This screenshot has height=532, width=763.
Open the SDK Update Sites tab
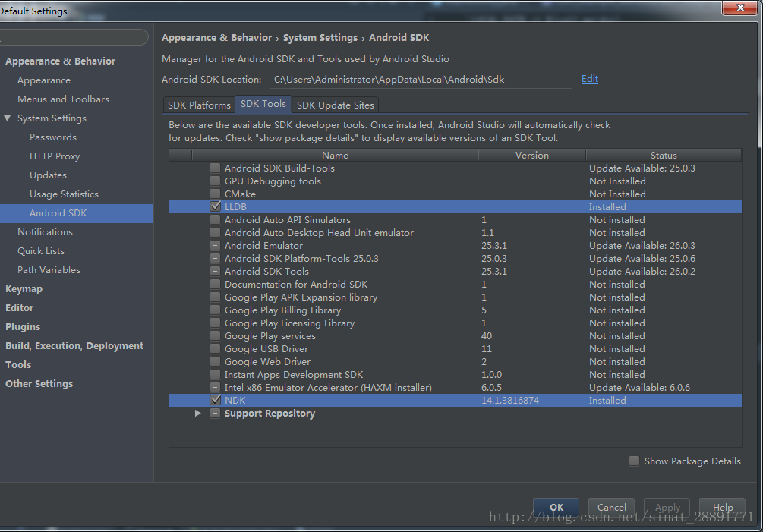(336, 105)
